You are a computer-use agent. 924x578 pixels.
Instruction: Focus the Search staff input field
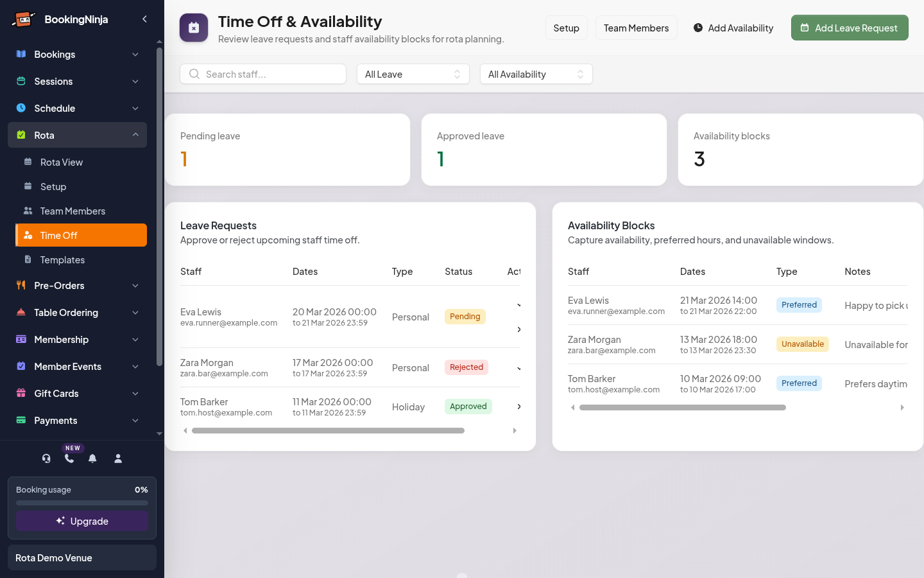pyautogui.click(x=263, y=74)
